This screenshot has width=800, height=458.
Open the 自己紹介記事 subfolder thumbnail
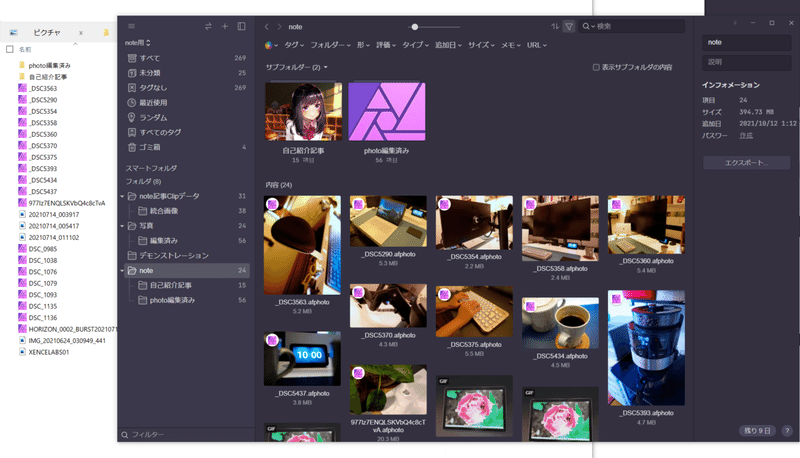[x=304, y=111]
